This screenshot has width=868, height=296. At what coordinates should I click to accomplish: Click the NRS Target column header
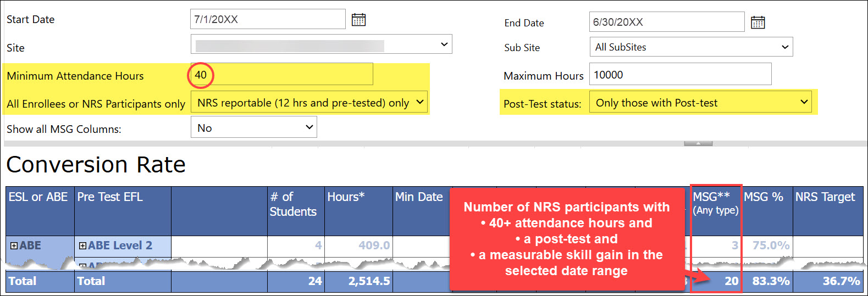pyautogui.click(x=825, y=197)
